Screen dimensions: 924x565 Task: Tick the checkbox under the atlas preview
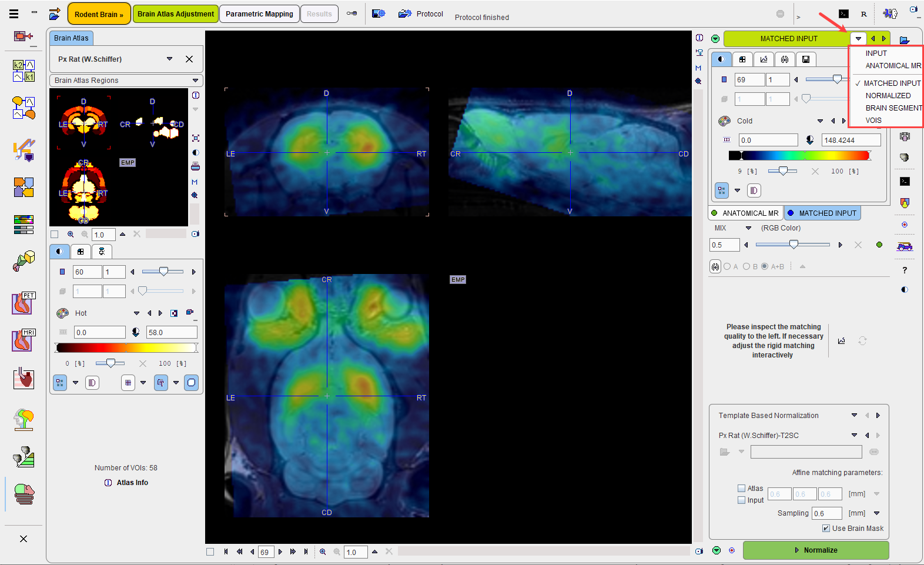pyautogui.click(x=55, y=234)
